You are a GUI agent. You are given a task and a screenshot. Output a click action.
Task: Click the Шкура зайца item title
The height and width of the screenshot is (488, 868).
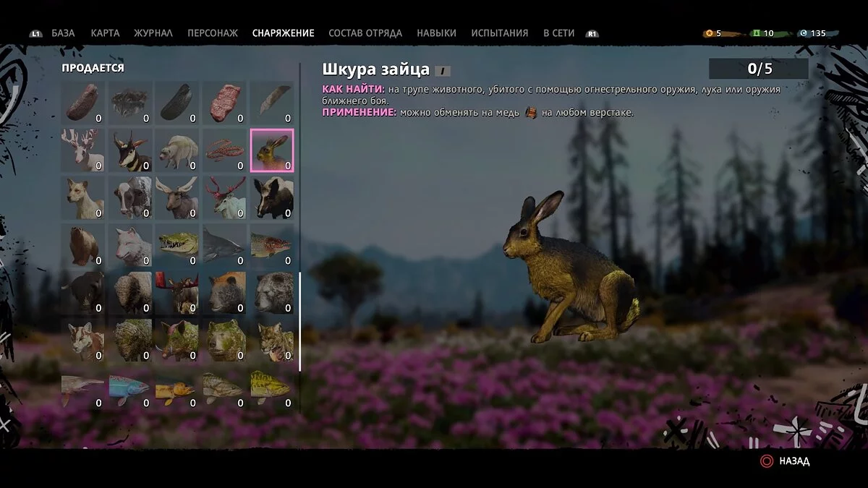(x=375, y=69)
